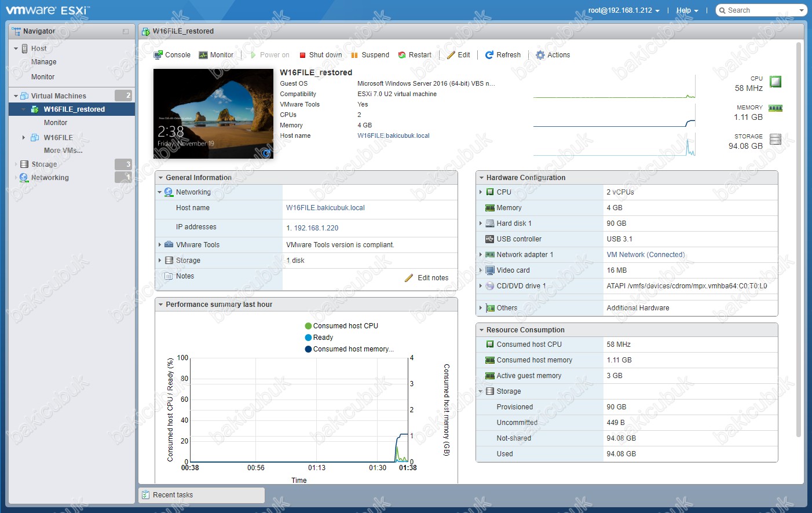Edit the VM settings
This screenshot has width=812, height=513.
coord(459,55)
